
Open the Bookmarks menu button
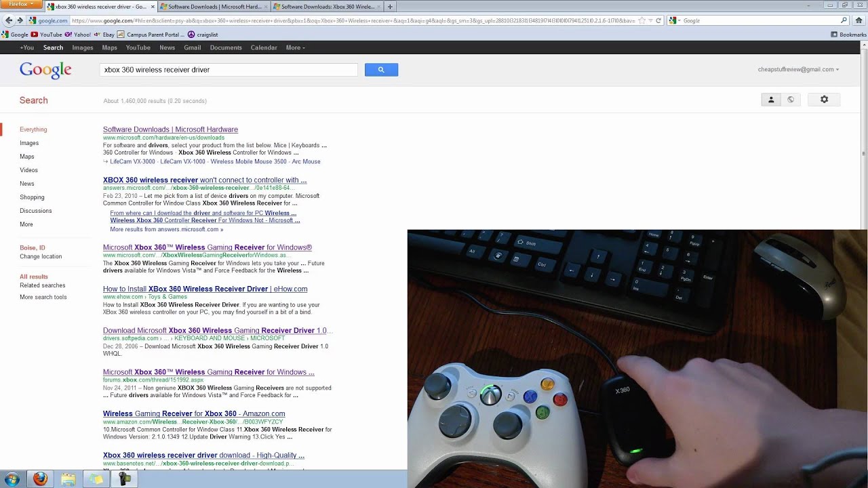coord(848,35)
